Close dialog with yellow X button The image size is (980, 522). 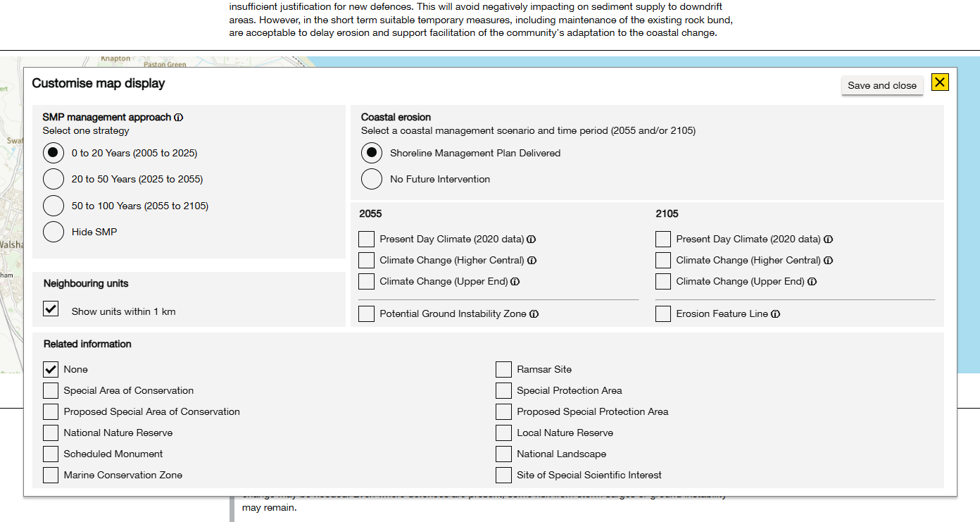pos(940,82)
